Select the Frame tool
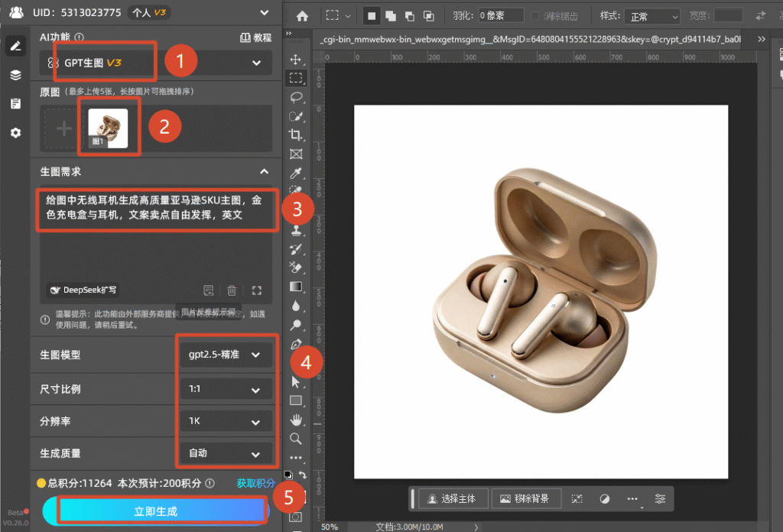783x532 pixels. coord(296,154)
